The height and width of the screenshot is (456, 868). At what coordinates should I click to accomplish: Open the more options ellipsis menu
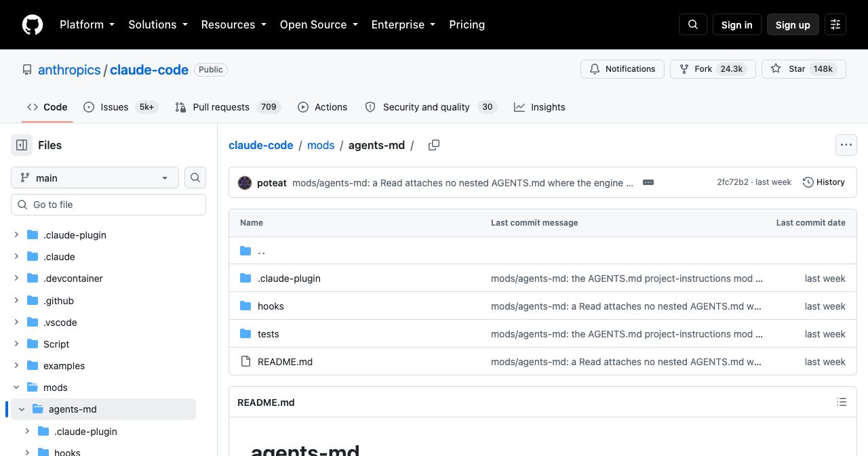tap(846, 145)
